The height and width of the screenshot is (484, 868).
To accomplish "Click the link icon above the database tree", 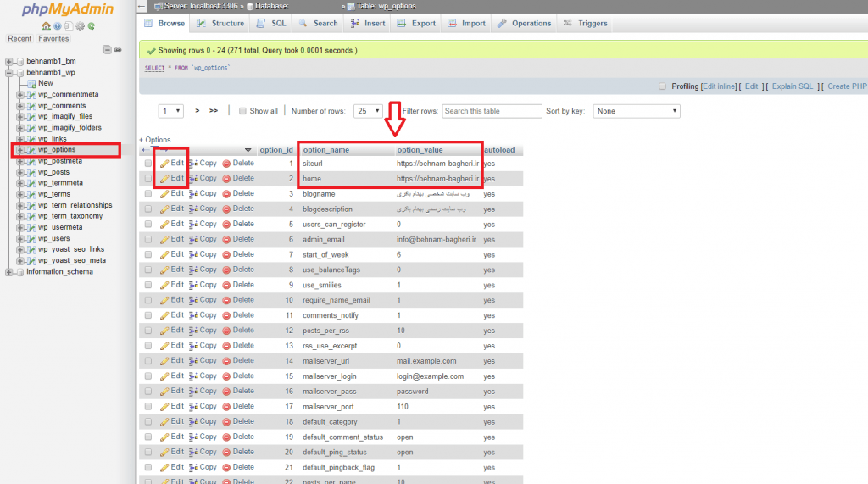I will [117, 49].
